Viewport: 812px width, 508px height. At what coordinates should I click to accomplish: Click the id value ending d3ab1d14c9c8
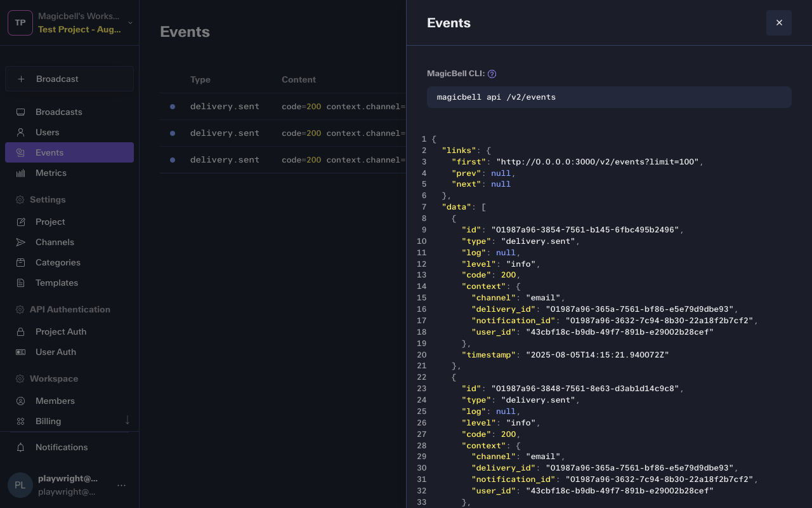pos(585,389)
